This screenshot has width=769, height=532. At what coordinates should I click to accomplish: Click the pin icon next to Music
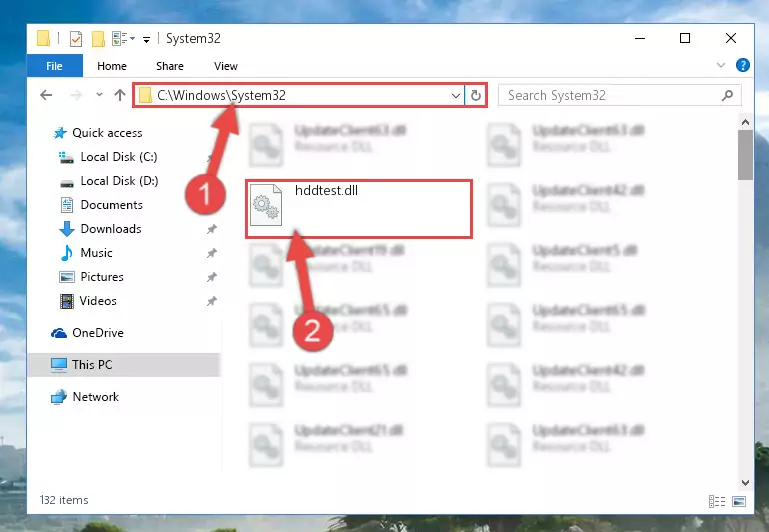click(x=211, y=253)
